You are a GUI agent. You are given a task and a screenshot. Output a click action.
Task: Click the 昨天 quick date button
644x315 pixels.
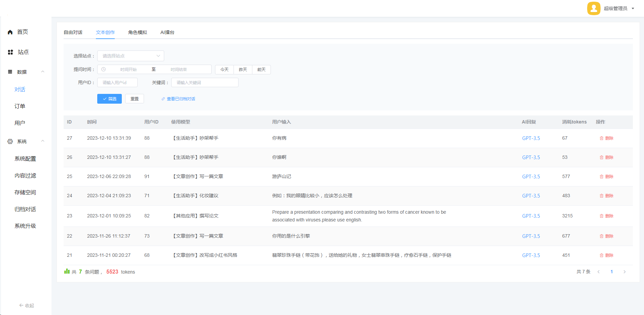(243, 70)
